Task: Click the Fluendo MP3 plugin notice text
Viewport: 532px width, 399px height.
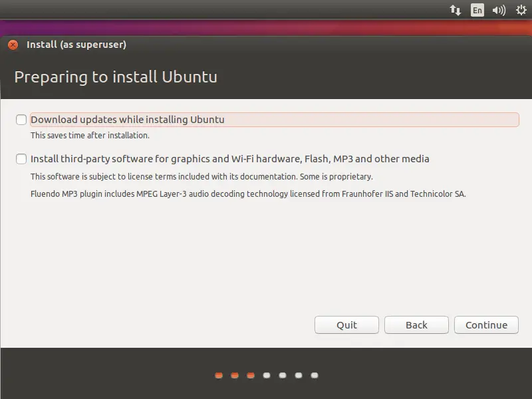Action: coord(248,194)
